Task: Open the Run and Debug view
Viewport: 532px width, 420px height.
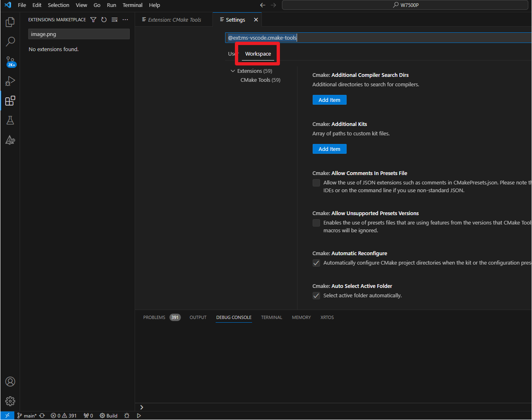Action: pyautogui.click(x=10, y=81)
